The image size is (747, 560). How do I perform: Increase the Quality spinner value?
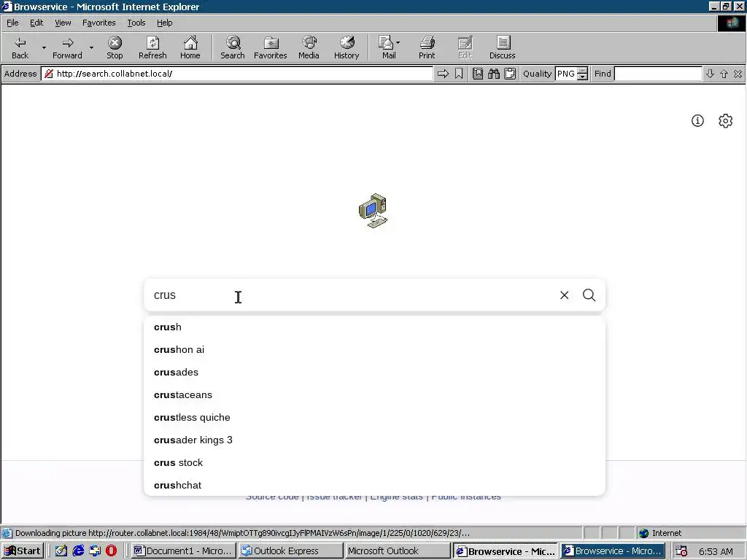[582, 71]
